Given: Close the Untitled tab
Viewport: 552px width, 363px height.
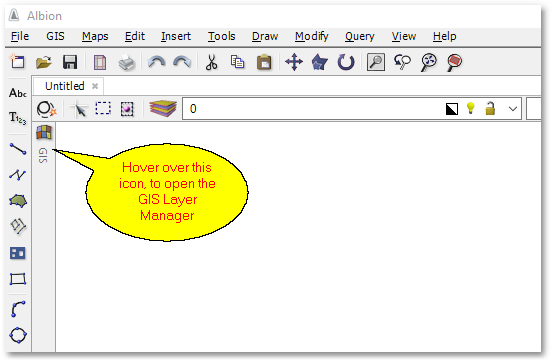Looking at the screenshot, I should [95, 86].
